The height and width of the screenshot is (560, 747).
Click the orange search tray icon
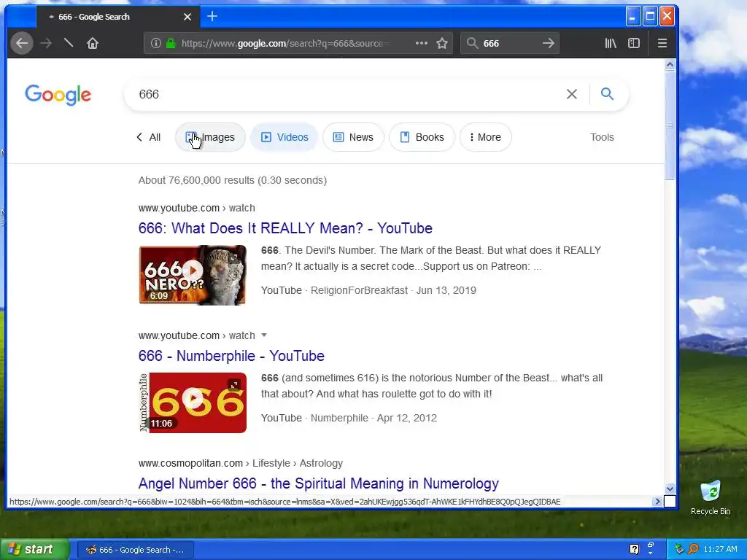coord(693,550)
